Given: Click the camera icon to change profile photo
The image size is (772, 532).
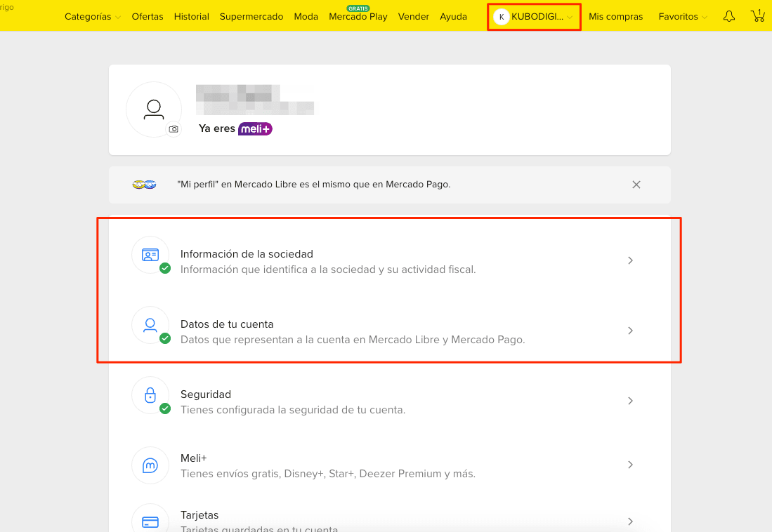Looking at the screenshot, I should [x=174, y=129].
